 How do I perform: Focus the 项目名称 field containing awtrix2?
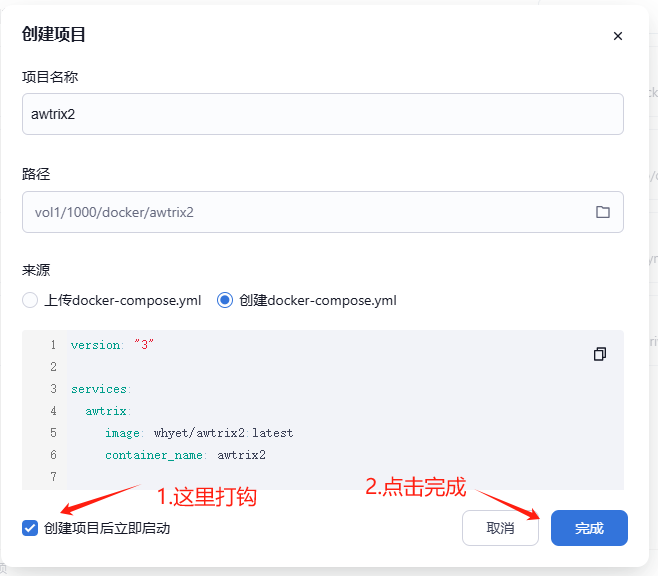coord(322,114)
